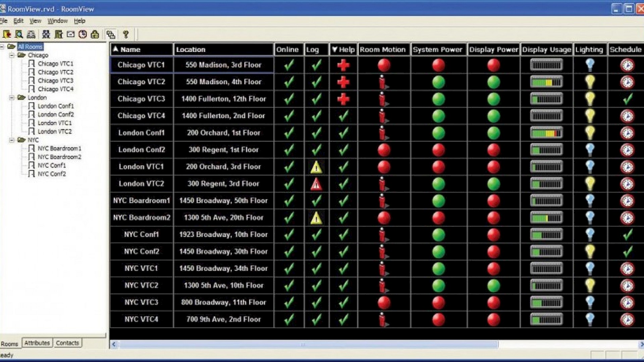Toggle Lighting bulb for London Conf1
Image resolution: width=644 pixels, height=362 pixels.
(x=590, y=132)
